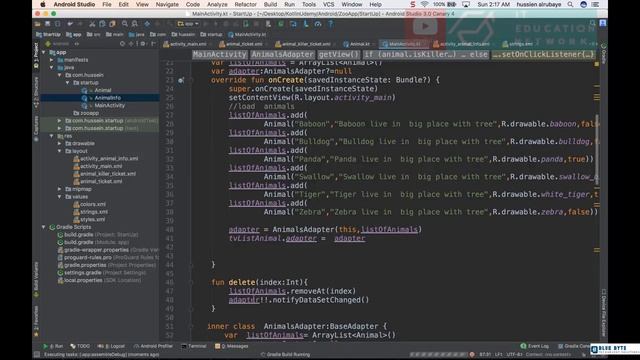Click the Replace toolbar icon
Image resolution: width=640 pixels, height=360 pixels.
(x=135, y=24)
